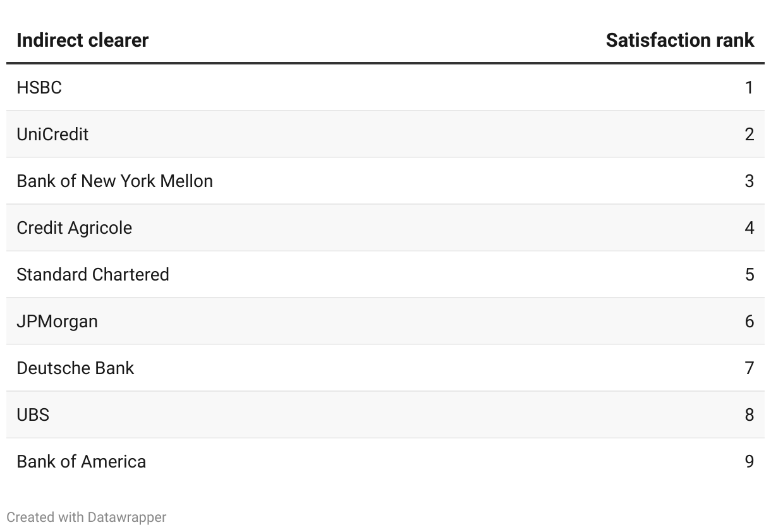Select the HSBC row name
Screen dimensions: 771x532
39,87
